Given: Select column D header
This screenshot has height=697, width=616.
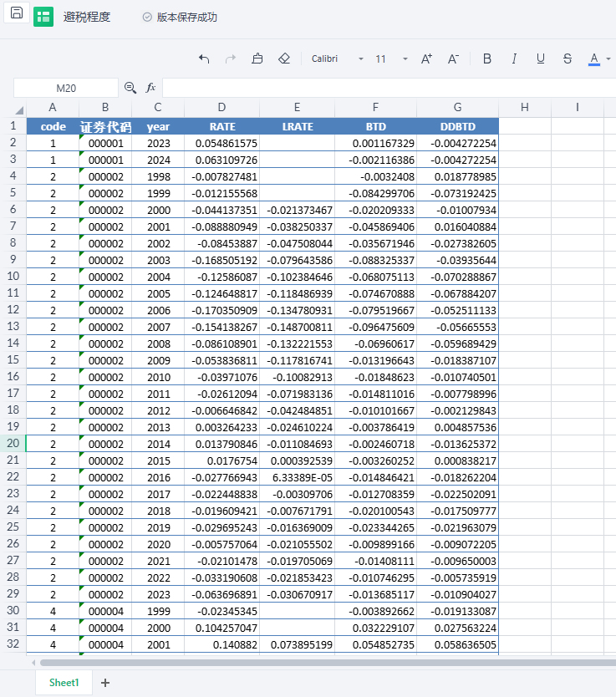Looking at the screenshot, I should (221, 107).
